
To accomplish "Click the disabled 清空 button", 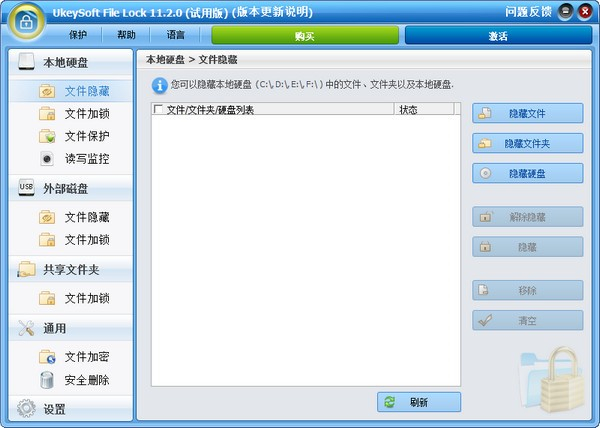I will pyautogui.click(x=528, y=321).
